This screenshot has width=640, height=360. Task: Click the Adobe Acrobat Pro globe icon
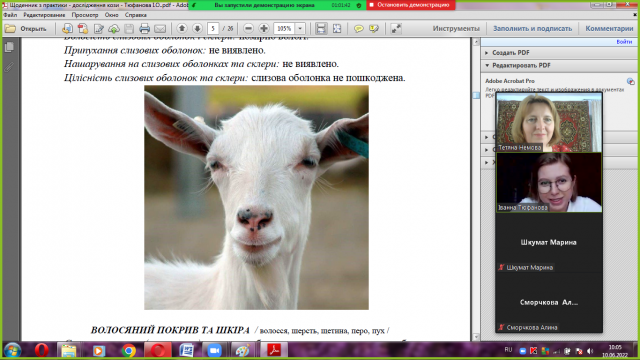pos(630,81)
